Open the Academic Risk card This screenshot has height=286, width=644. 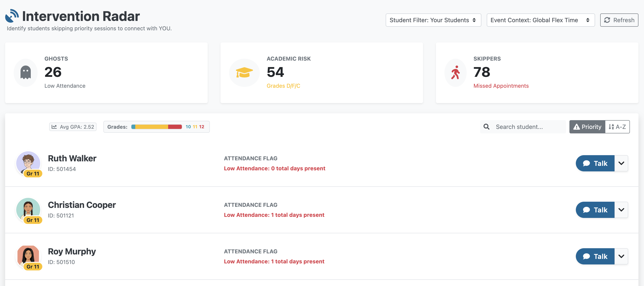tap(322, 72)
